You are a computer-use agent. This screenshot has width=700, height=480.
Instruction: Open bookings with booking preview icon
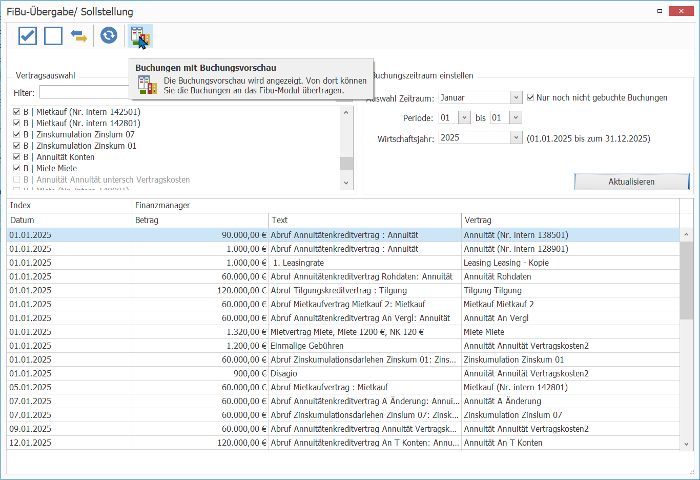tap(140, 36)
